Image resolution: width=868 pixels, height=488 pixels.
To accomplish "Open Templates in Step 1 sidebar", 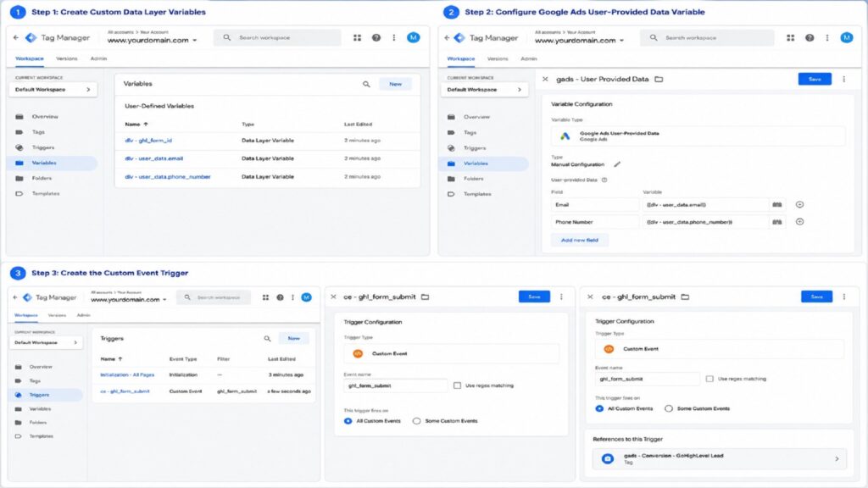I will [x=46, y=194].
